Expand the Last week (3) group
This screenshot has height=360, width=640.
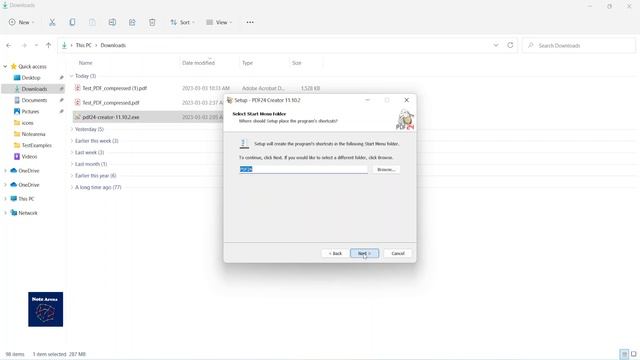[x=72, y=152]
